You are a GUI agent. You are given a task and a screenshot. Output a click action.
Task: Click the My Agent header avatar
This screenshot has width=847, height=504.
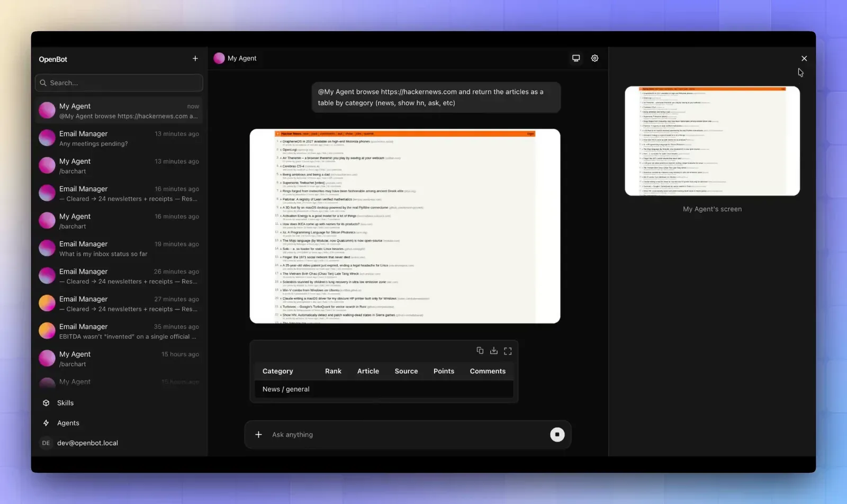[x=219, y=58]
